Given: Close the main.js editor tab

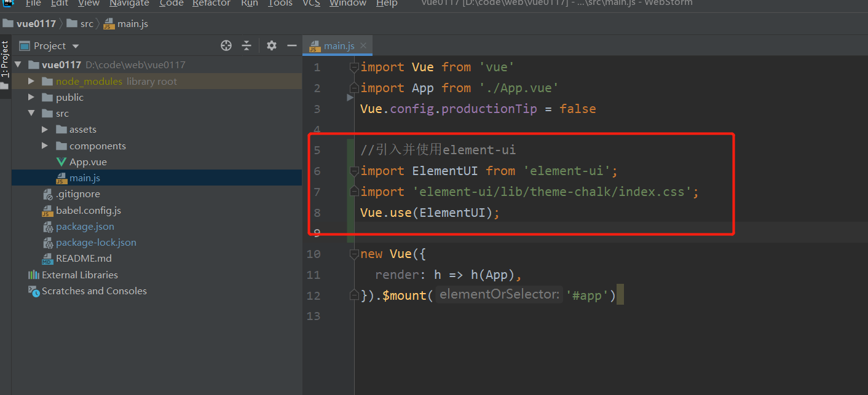Looking at the screenshot, I should [x=363, y=45].
